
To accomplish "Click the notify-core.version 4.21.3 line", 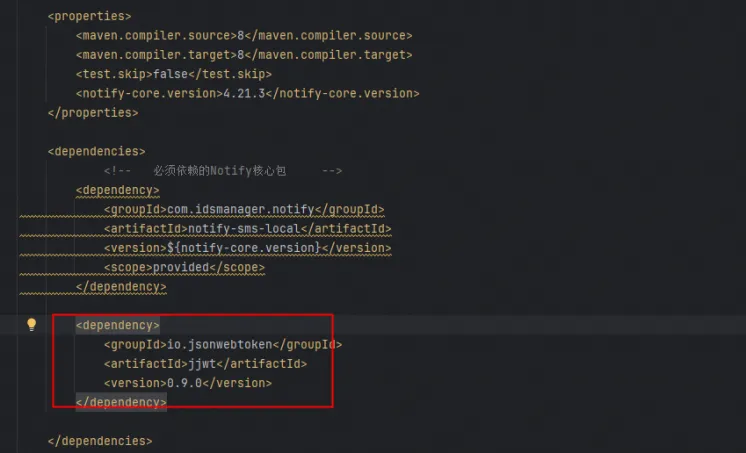I will tap(247, 93).
